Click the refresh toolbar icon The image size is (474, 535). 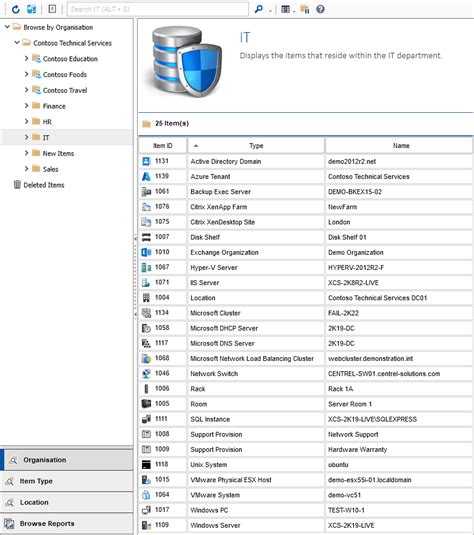pyautogui.click(x=16, y=9)
